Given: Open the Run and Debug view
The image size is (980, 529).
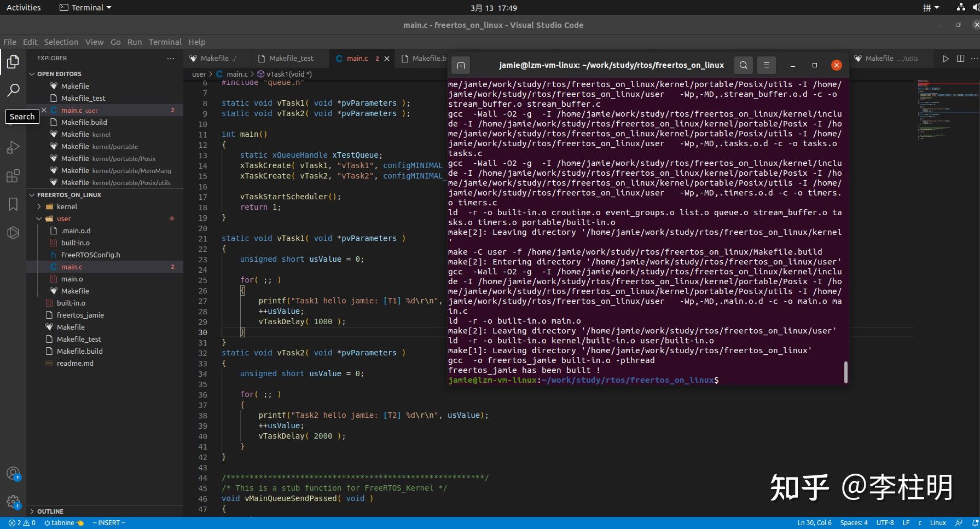Looking at the screenshot, I should (13, 147).
